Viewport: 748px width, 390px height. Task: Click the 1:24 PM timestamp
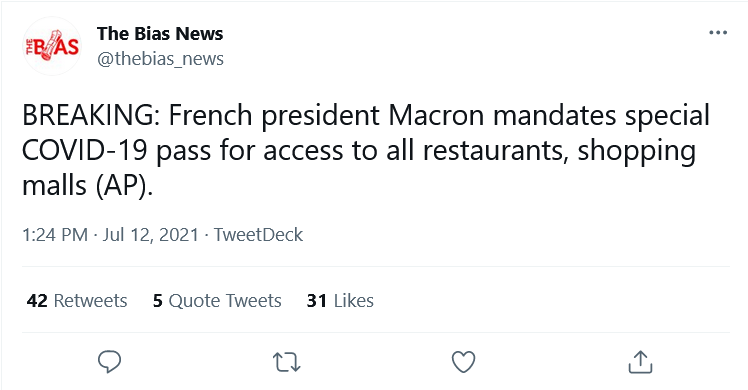(x=55, y=235)
